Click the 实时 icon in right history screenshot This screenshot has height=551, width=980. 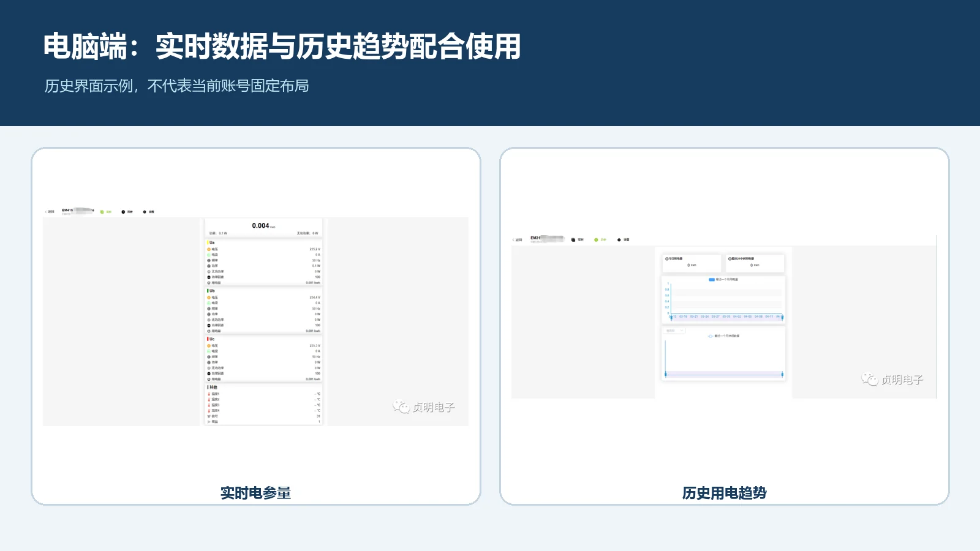click(x=573, y=240)
